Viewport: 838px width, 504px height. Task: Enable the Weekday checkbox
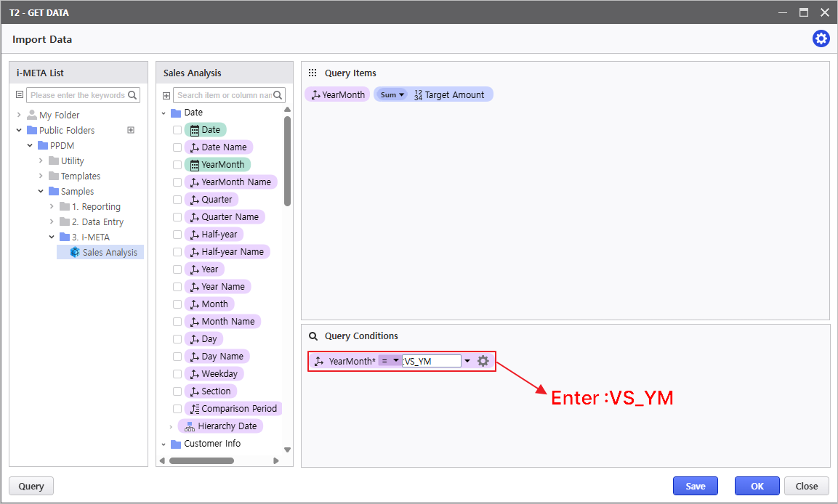177,374
